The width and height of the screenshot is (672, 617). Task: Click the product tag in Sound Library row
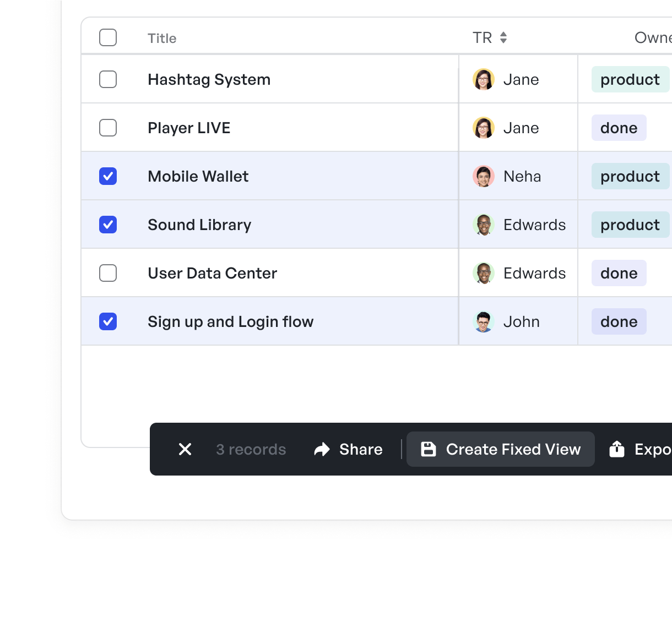pyautogui.click(x=630, y=225)
